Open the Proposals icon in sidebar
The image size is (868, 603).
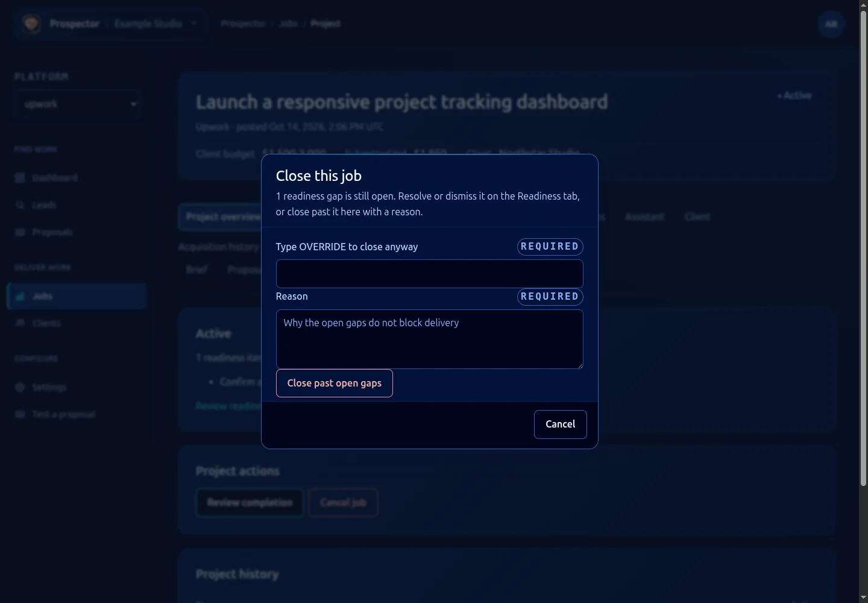(x=20, y=232)
